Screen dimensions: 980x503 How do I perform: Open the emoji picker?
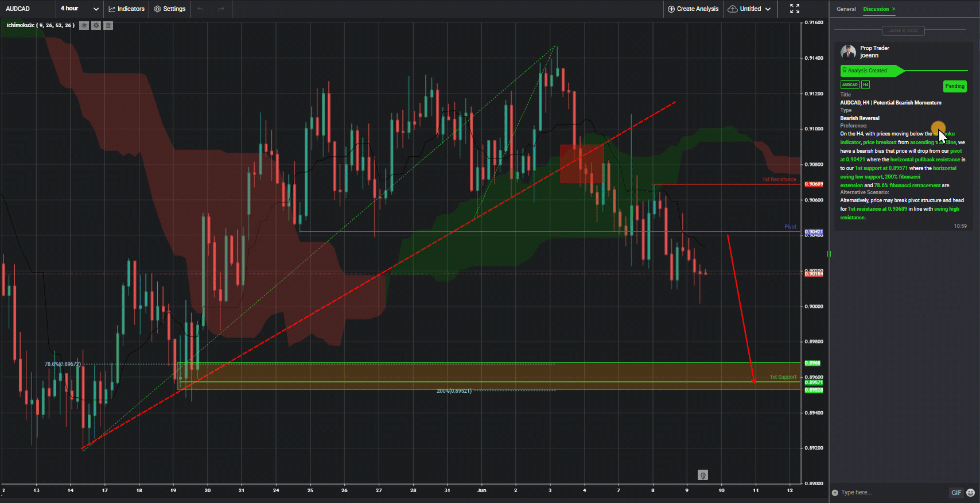coord(970,493)
